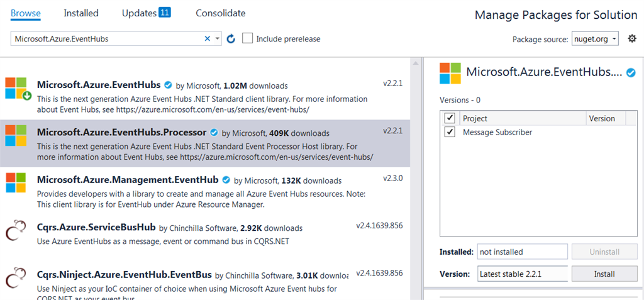Click the Uninstall button
Image resolution: width=644 pixels, height=300 pixels.
(x=604, y=252)
